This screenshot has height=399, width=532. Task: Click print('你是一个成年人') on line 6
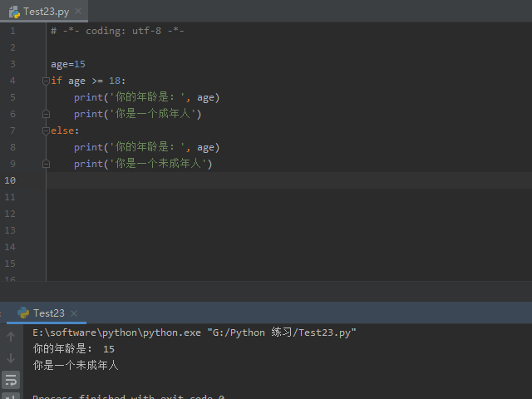click(x=138, y=114)
